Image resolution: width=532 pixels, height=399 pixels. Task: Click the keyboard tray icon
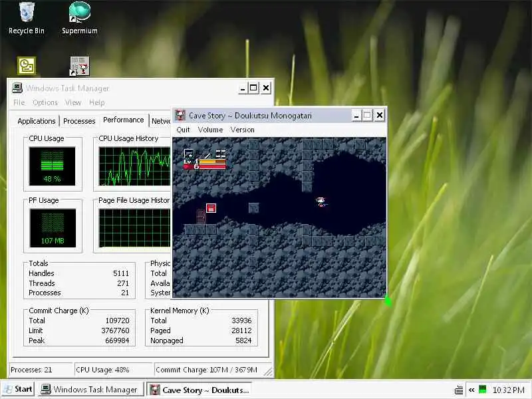459,390
